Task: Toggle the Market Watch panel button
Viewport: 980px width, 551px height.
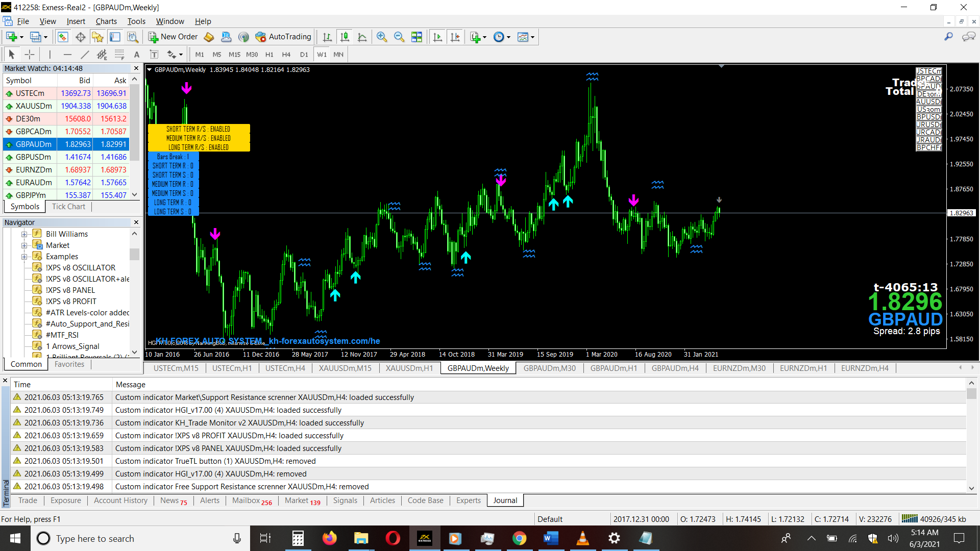Action: [63, 37]
